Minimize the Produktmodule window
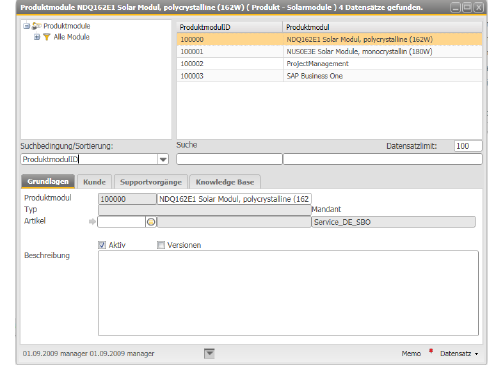 click(456, 7)
